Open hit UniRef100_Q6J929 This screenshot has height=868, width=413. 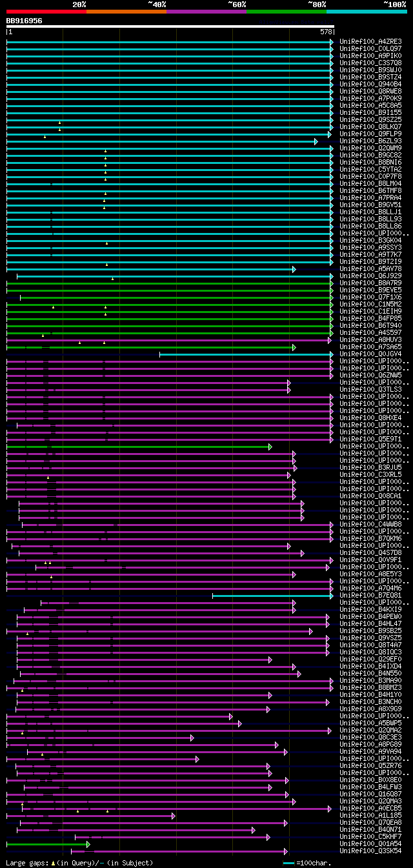tap(370, 276)
